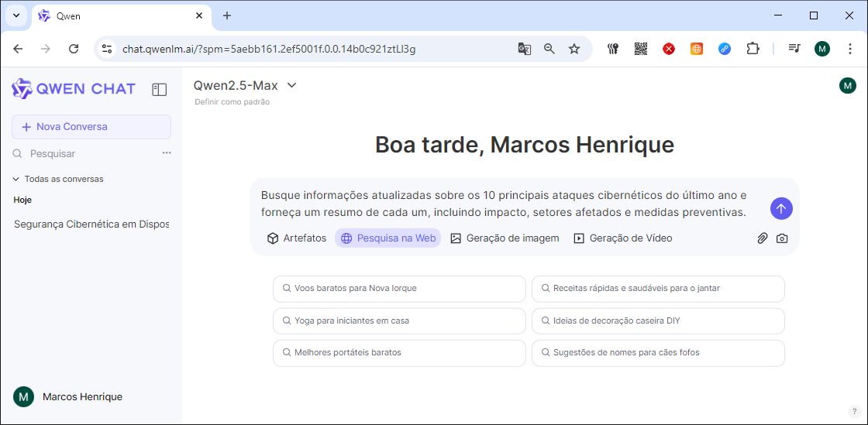
Task: Click Definir como padrão link
Action: [232, 102]
